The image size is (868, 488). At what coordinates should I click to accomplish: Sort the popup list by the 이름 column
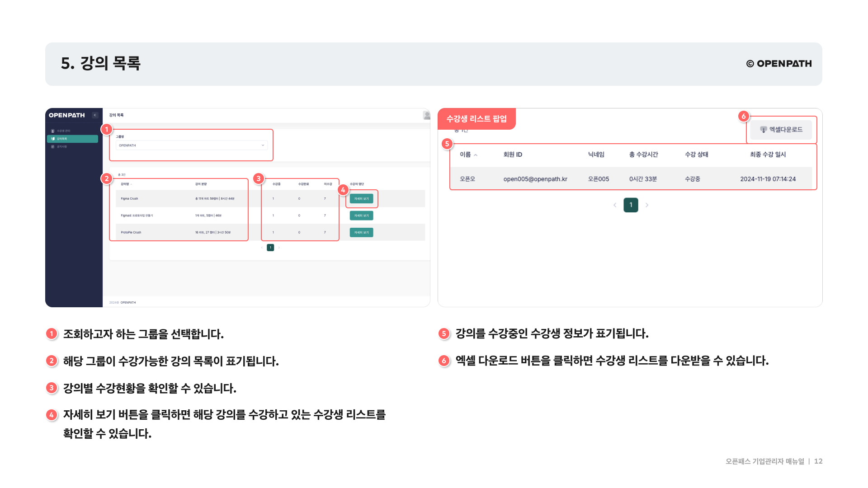468,155
